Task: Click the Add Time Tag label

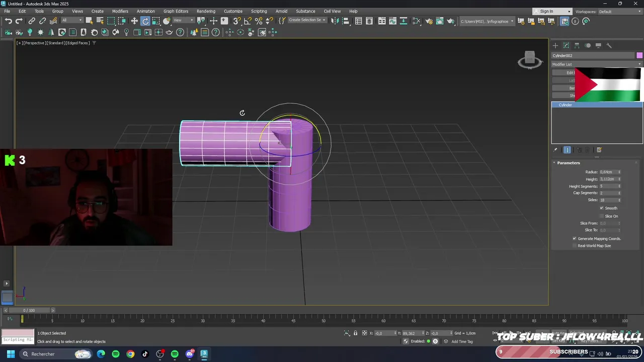Action: 462,341
